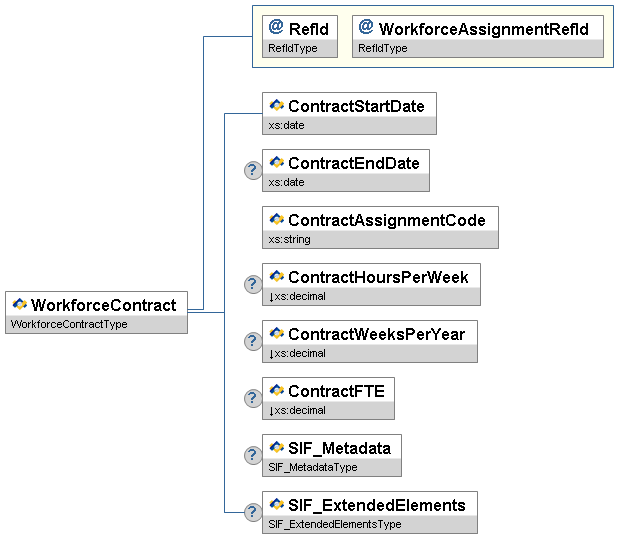618x538 pixels.
Task: Click the xs:string type under ContractAssignmentCode
Action: click(290, 240)
